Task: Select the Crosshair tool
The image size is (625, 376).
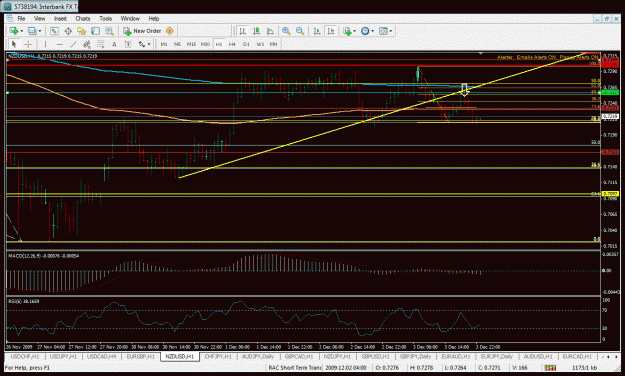Action: [28, 44]
